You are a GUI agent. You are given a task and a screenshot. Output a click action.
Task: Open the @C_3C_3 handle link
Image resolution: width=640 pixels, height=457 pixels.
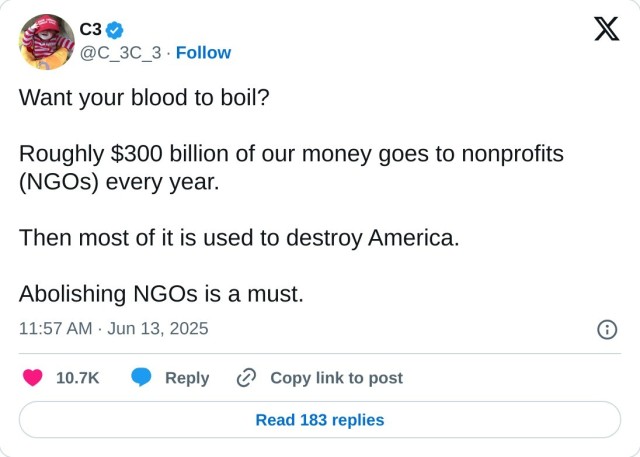121,52
